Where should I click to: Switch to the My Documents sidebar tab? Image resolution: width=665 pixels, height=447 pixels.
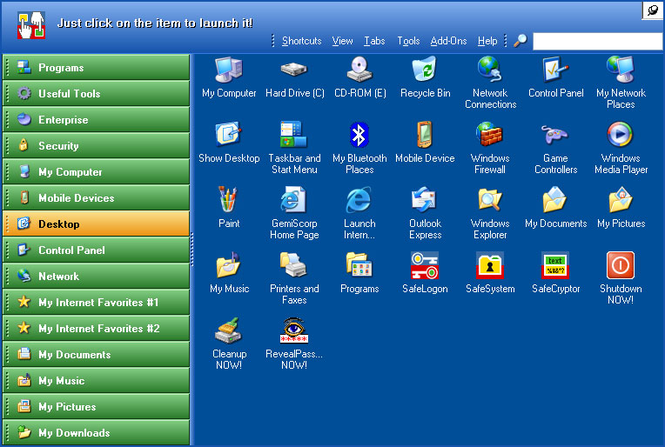pyautogui.click(x=96, y=354)
